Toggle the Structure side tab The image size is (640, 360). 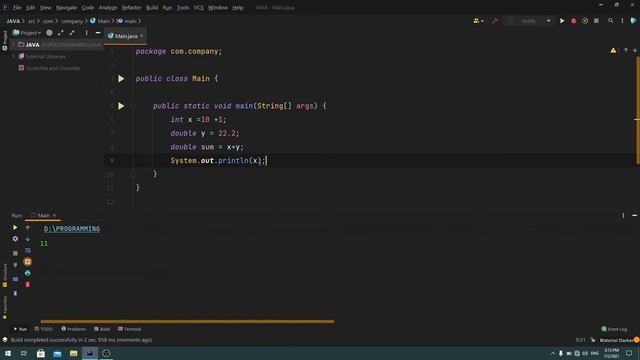pyautogui.click(x=5, y=275)
